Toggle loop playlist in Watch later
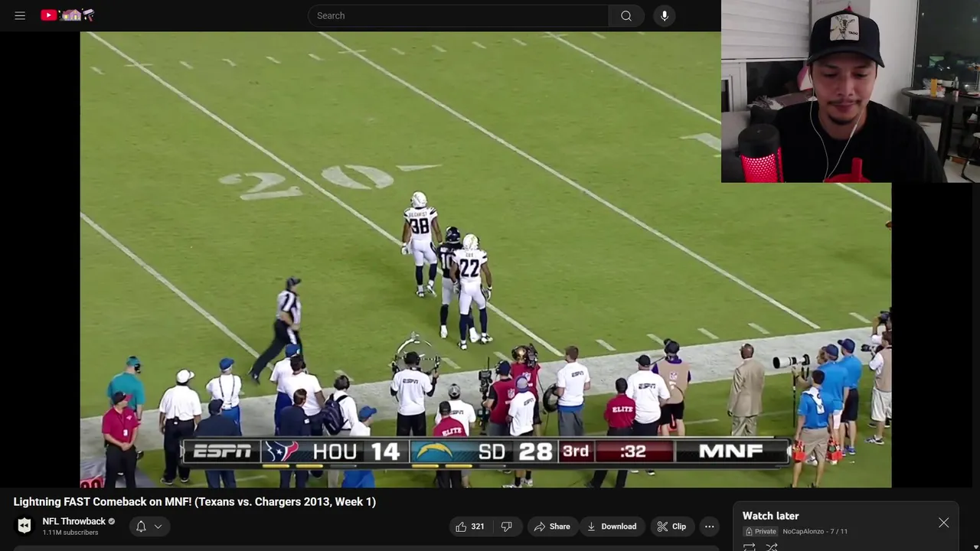Viewport: 980px width, 551px height. tap(750, 546)
